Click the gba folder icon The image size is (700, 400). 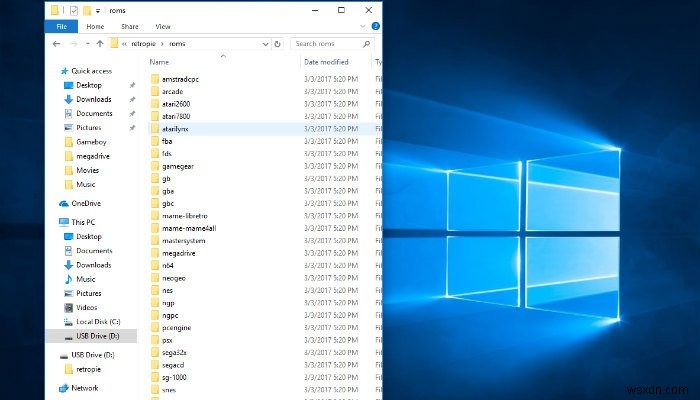click(155, 191)
